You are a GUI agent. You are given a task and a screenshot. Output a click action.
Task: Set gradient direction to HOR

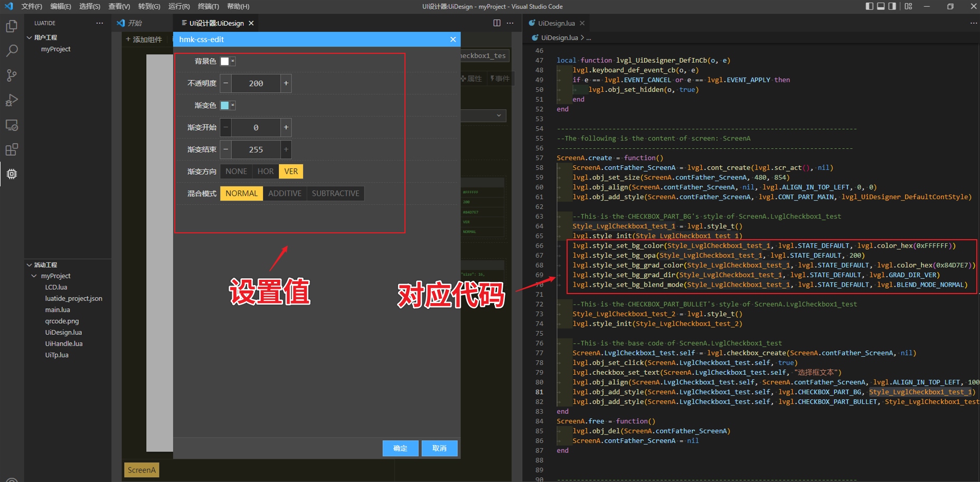(x=265, y=172)
